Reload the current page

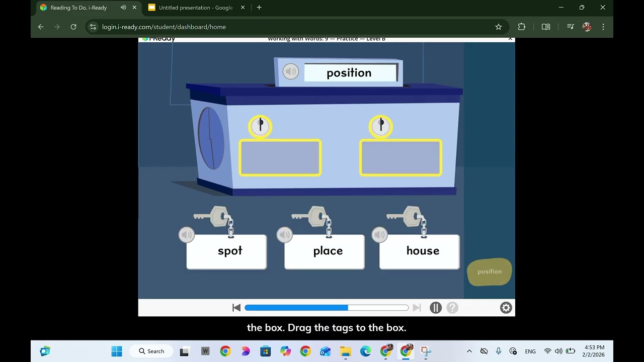coord(73,27)
